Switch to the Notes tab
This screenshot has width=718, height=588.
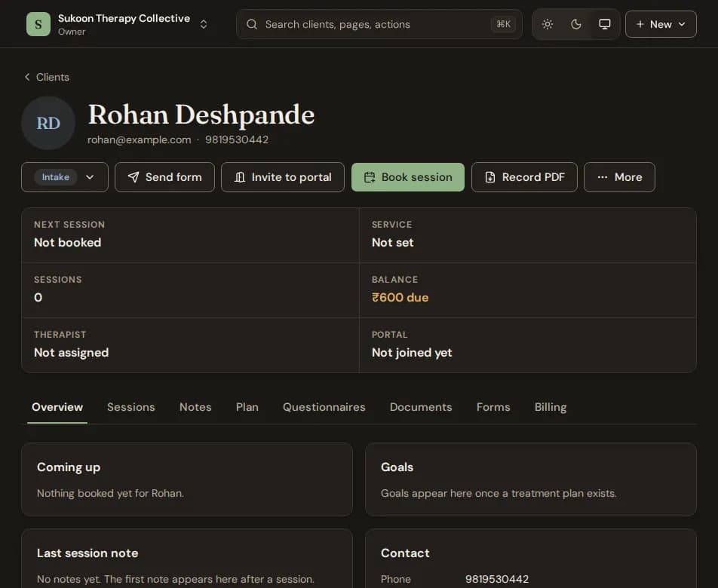click(195, 407)
